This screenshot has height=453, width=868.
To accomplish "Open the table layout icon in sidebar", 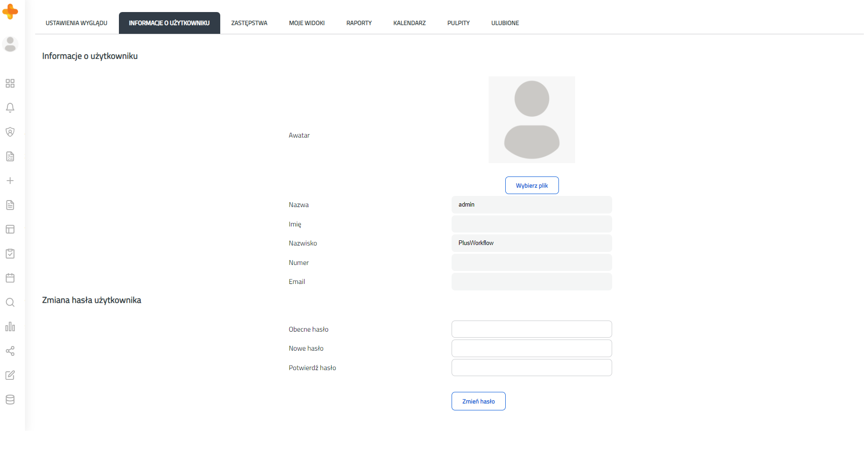I will pyautogui.click(x=10, y=229).
